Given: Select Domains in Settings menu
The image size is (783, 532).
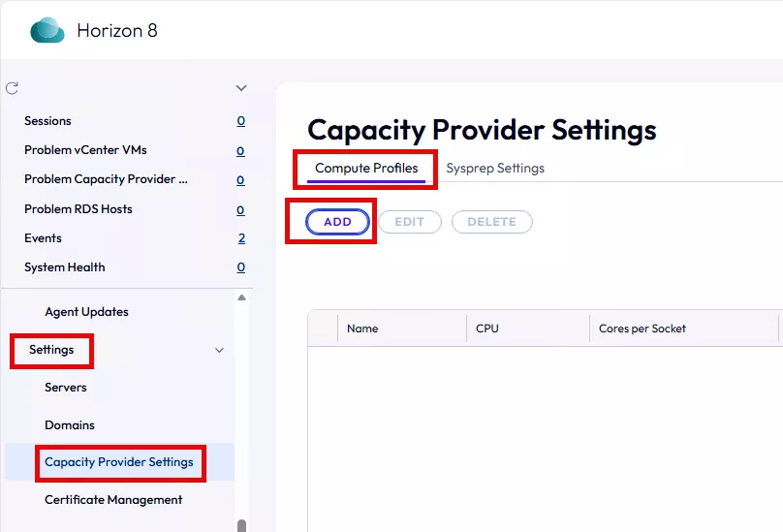Looking at the screenshot, I should point(70,425).
